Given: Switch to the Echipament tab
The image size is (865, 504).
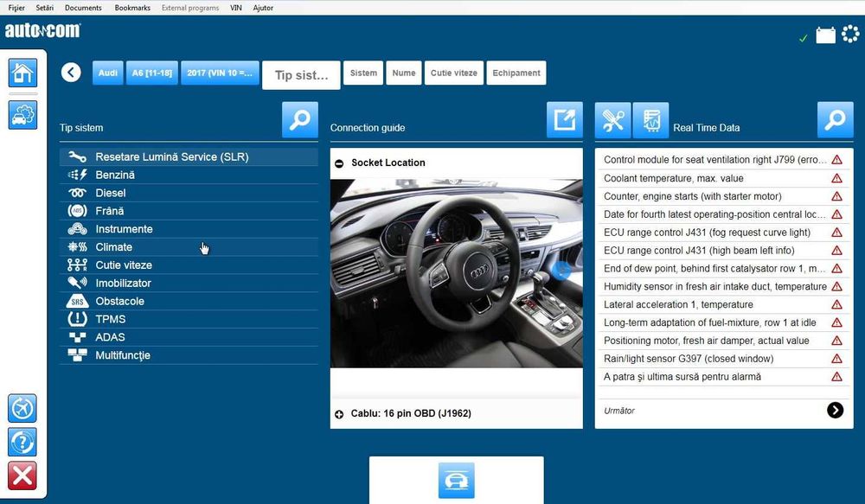Looking at the screenshot, I should pyautogui.click(x=516, y=73).
